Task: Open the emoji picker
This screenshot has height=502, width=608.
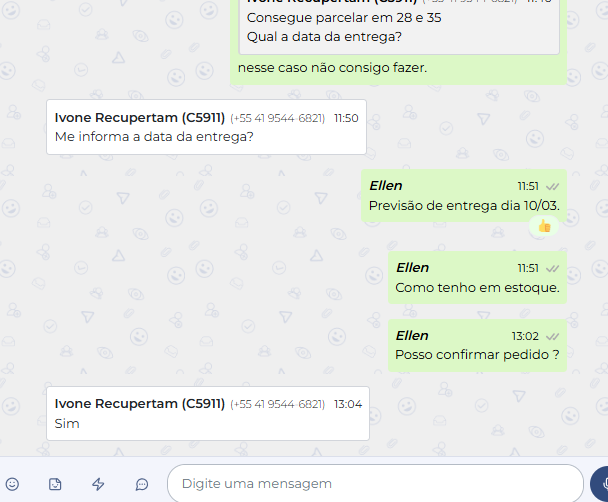Action: coord(12,484)
